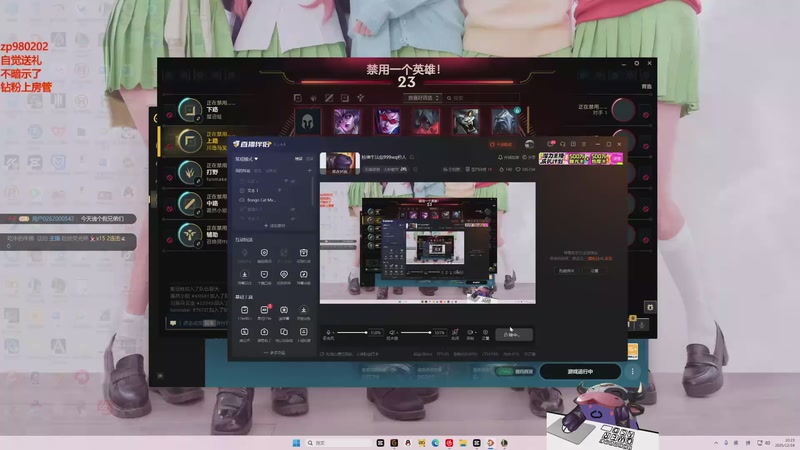Open the person-card basic tool icon
Screen dimensions: 800x450
(x=303, y=334)
